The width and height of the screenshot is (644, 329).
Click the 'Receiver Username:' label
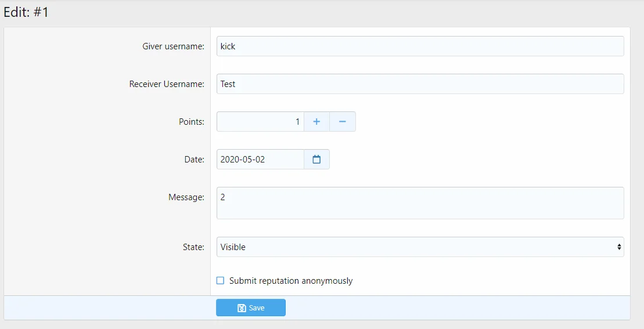tap(167, 84)
